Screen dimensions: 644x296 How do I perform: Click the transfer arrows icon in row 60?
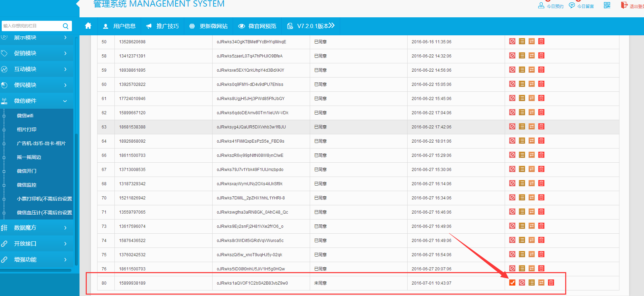click(x=532, y=84)
